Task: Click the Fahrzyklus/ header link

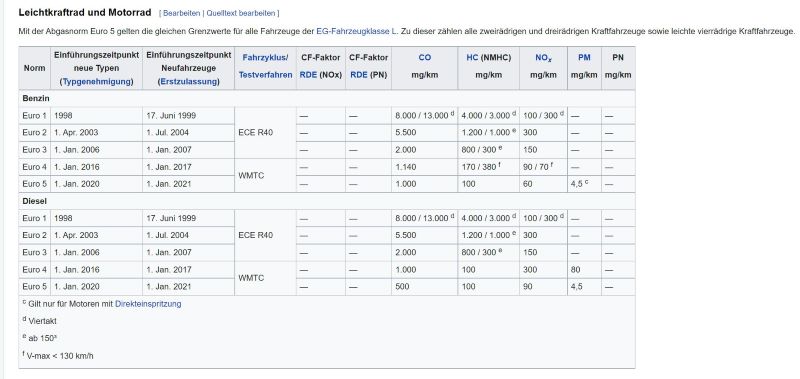Action: click(x=265, y=58)
